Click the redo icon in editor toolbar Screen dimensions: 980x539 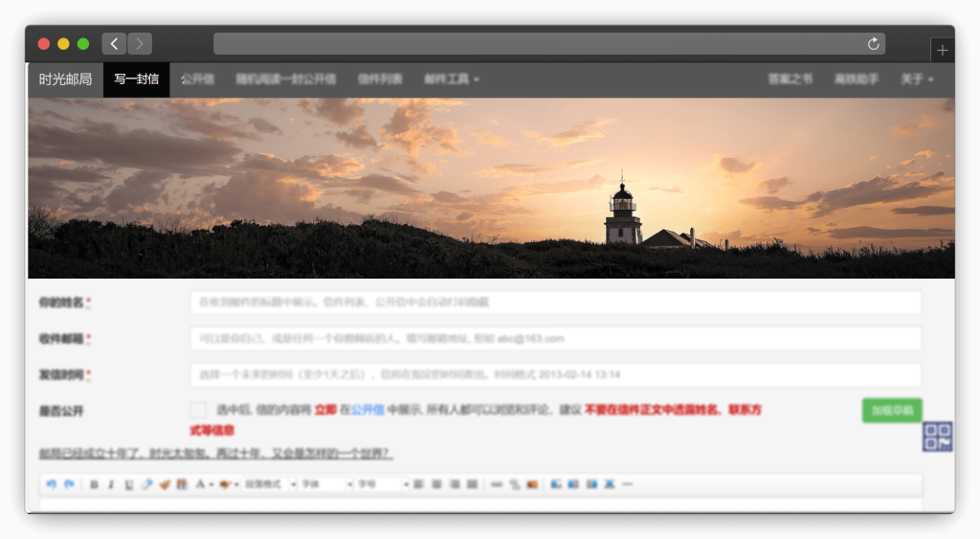[x=69, y=484]
